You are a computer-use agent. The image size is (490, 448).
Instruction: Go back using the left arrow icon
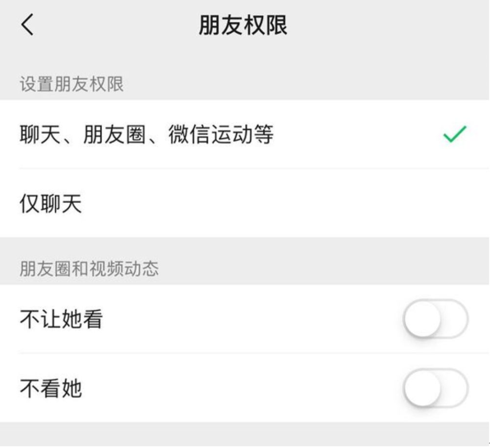coord(27,24)
